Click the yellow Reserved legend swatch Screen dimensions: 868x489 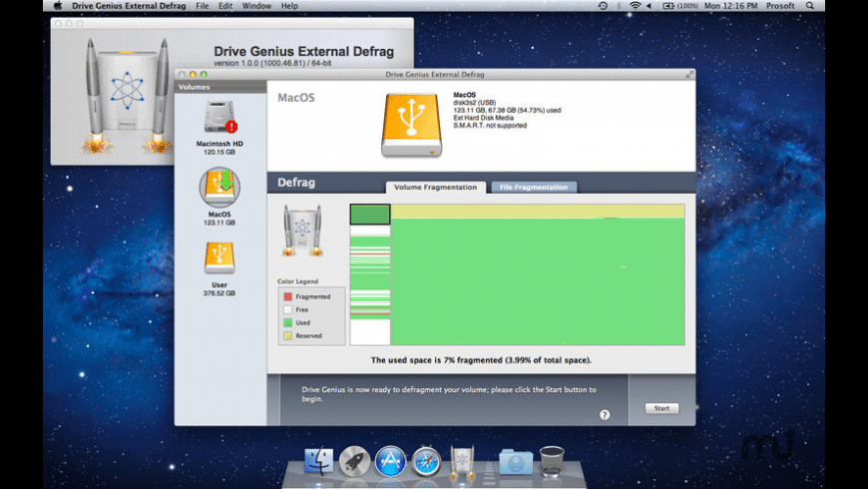288,336
